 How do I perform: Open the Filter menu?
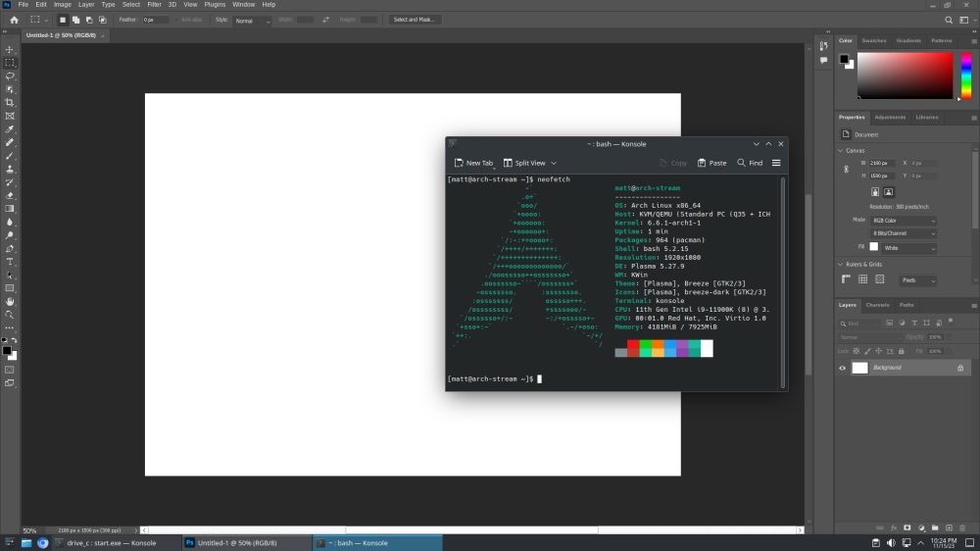click(154, 5)
